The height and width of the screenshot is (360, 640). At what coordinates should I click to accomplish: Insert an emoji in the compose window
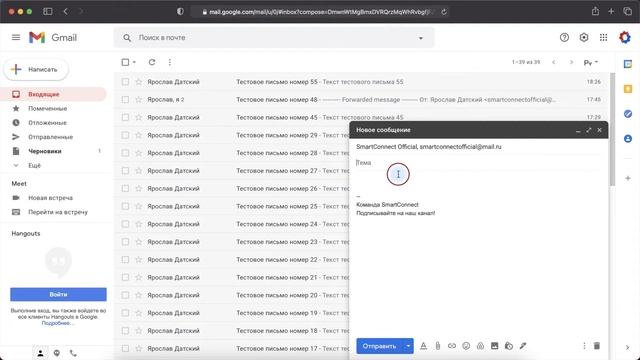[x=466, y=346]
